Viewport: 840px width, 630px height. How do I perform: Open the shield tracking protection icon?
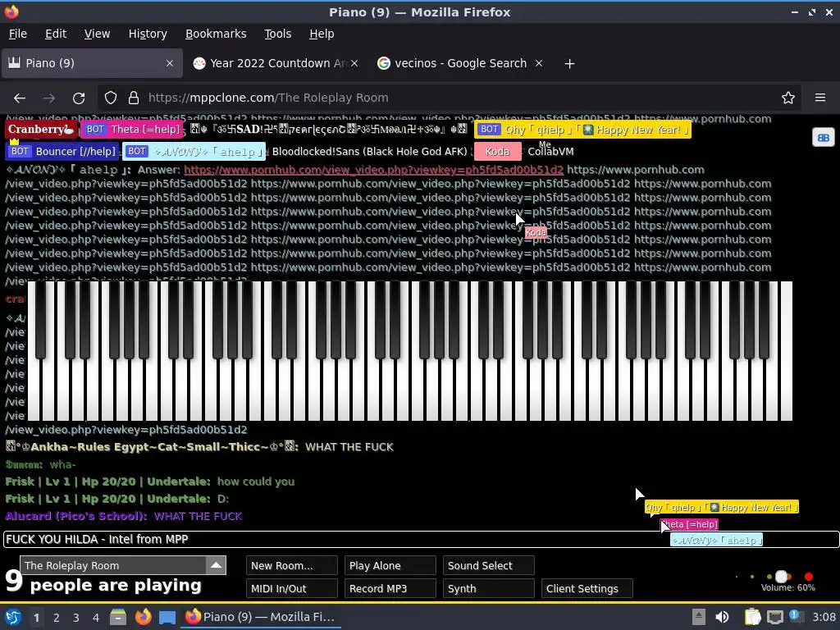click(x=111, y=98)
